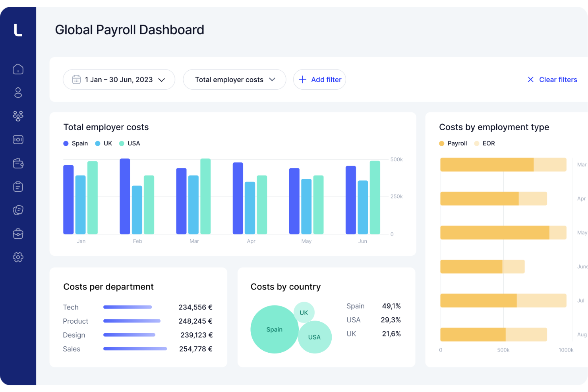Screen dimensions: 588x392
Task: Toggle the USA legend item
Action: point(130,143)
